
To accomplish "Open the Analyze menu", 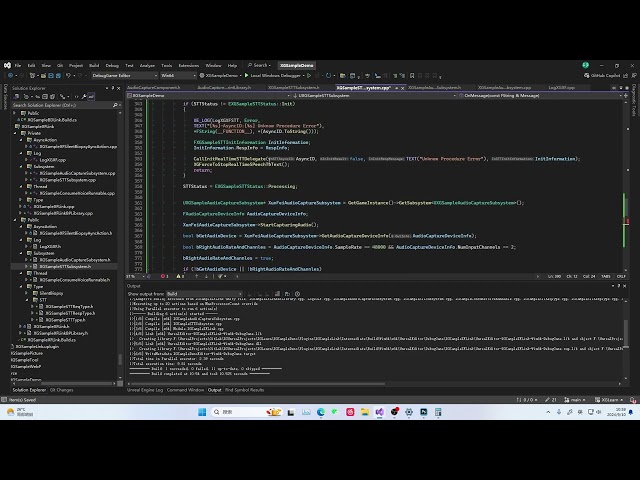I will [147, 65].
